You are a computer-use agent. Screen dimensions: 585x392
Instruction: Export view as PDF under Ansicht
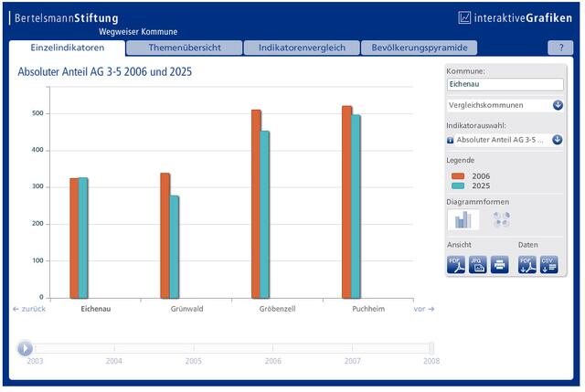pyautogui.click(x=456, y=265)
